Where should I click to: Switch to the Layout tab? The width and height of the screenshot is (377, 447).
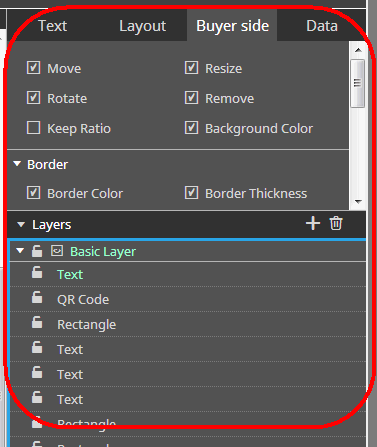point(143,26)
